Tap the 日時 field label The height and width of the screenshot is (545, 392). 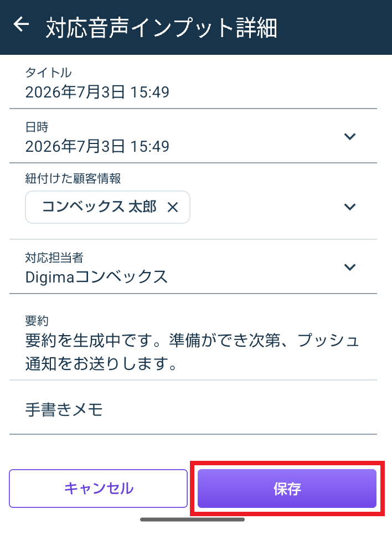point(37,127)
